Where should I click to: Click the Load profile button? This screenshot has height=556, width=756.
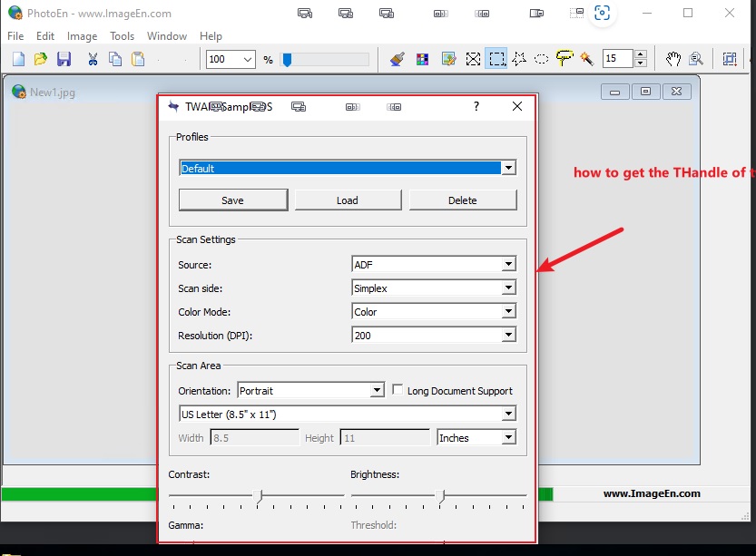point(348,200)
